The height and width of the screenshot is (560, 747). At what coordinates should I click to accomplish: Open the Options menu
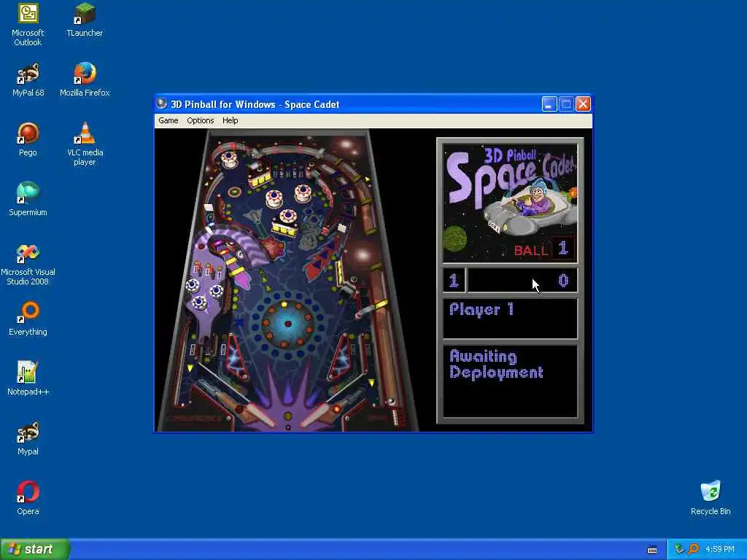(200, 120)
